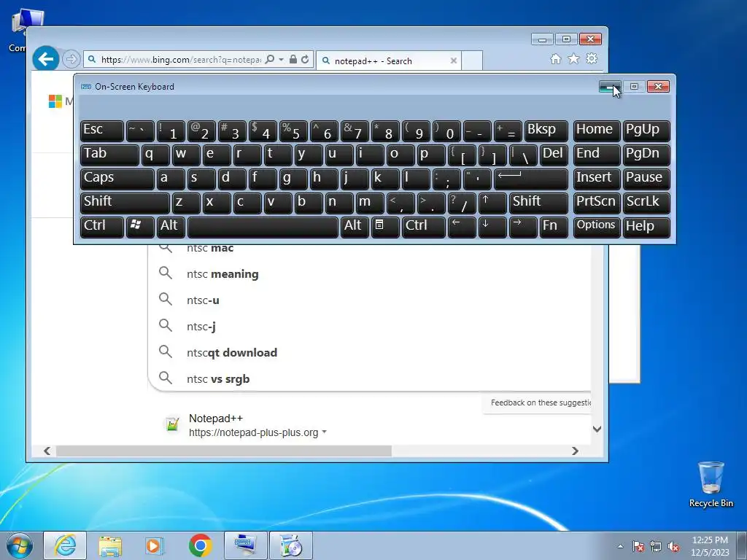Viewport: 747px width, 560px height.
Task: Click the Enter arrow key on keyboard
Action: (531, 179)
